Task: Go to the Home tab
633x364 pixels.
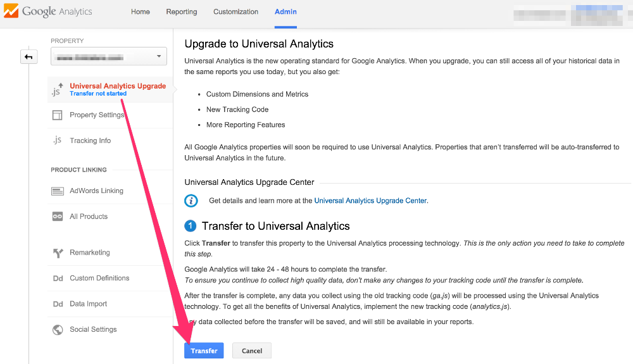Action: coord(140,11)
